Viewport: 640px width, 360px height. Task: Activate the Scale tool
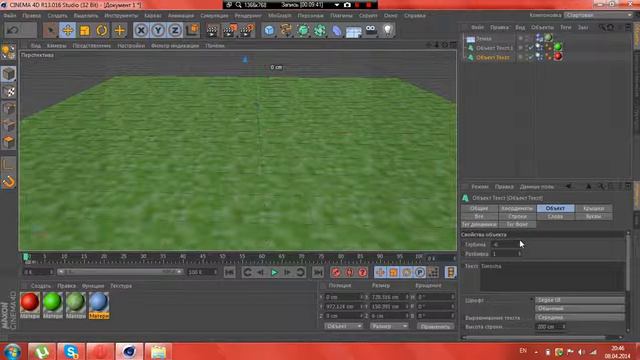pyautogui.click(x=85, y=30)
